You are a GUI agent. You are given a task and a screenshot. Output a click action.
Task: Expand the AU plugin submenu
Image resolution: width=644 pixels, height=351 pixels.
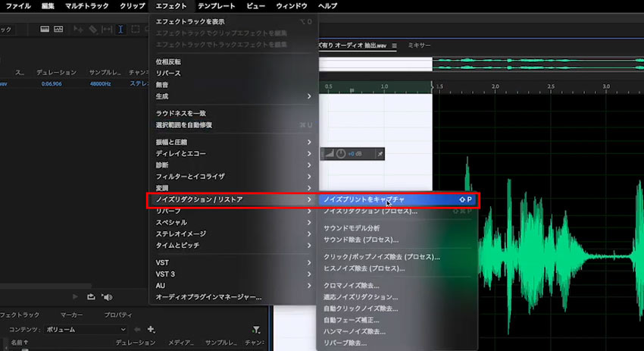[x=233, y=286]
